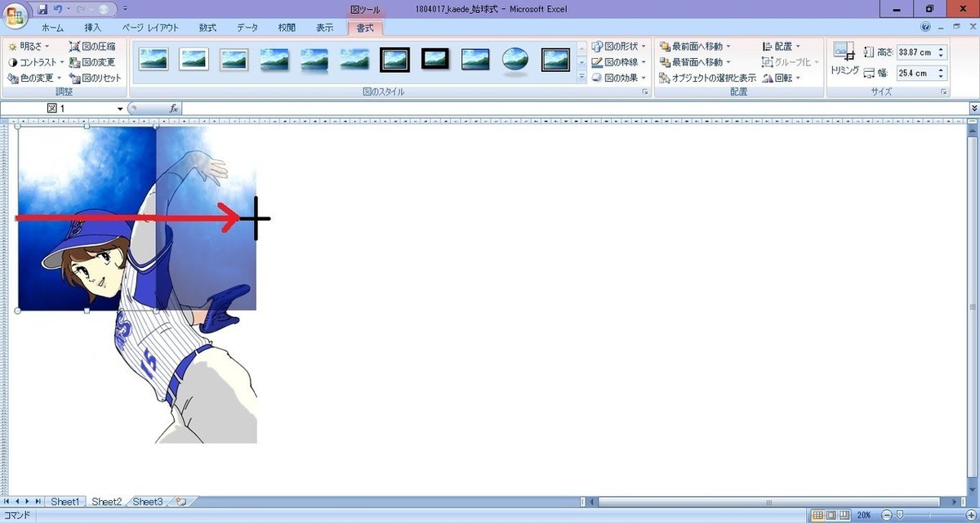Apply the second picture style with white frame
The image size is (980, 523).
[194, 59]
